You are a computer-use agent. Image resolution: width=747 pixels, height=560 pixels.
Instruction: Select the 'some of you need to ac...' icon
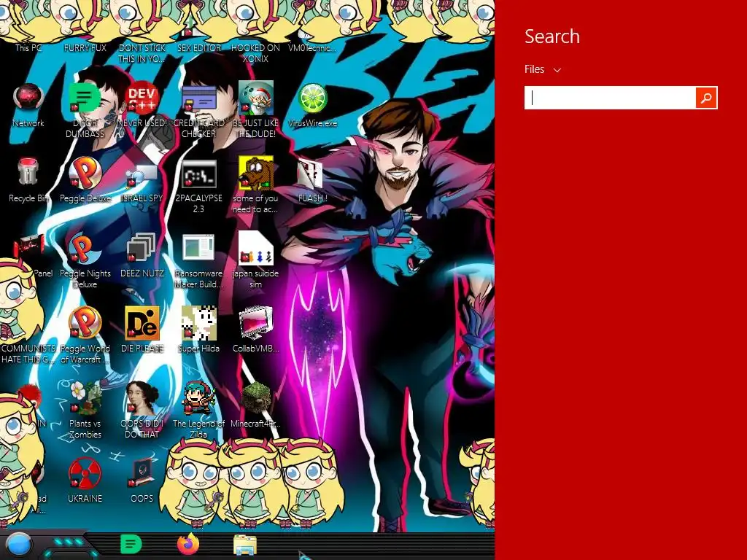pyautogui.click(x=256, y=172)
